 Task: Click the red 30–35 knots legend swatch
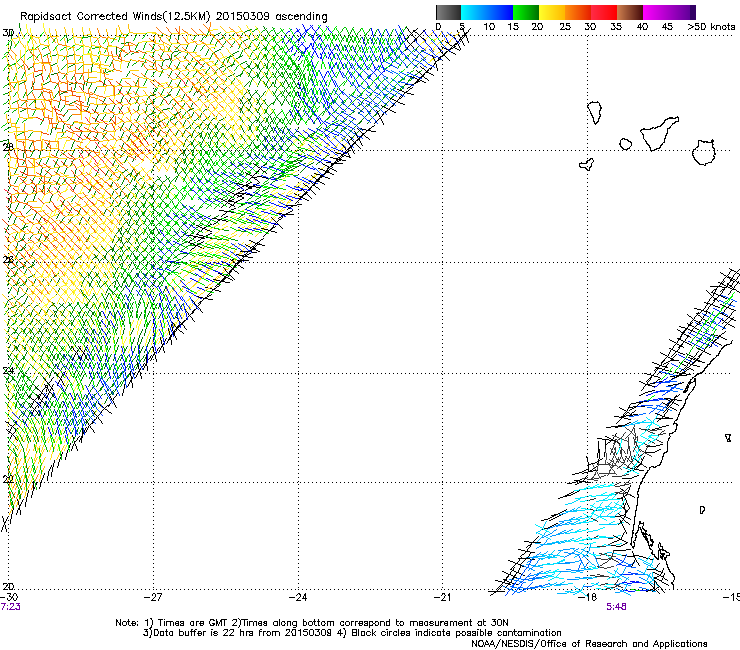(604, 12)
